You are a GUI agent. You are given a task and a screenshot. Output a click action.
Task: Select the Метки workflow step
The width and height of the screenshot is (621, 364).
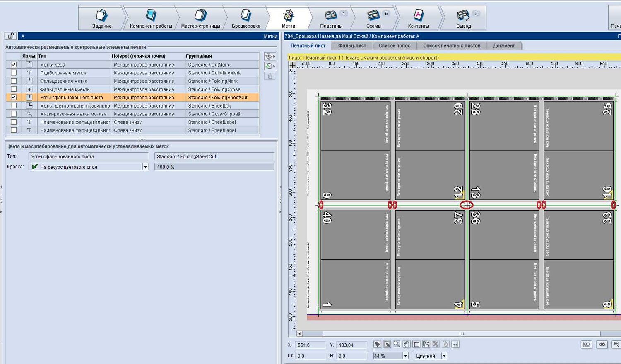(x=289, y=17)
